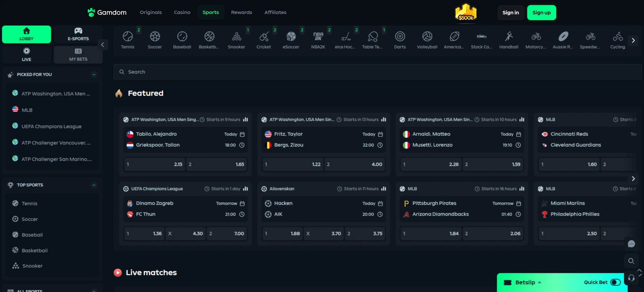Image resolution: width=644 pixels, height=292 pixels.
Task: Switch to the Live tab
Action: 27,55
